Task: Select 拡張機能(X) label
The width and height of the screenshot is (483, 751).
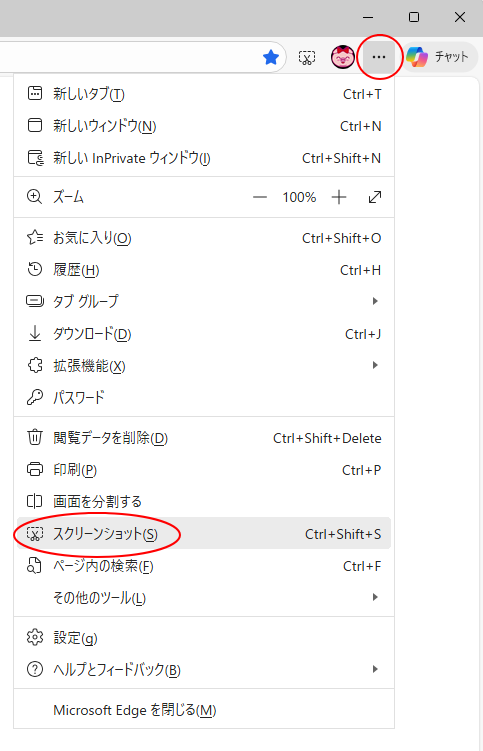Action: (89, 366)
